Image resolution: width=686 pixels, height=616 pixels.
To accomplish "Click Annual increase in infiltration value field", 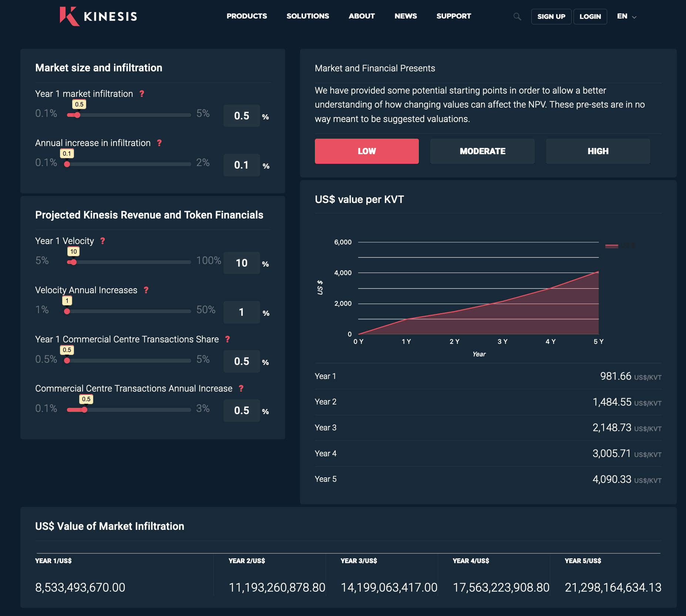I will click(242, 165).
